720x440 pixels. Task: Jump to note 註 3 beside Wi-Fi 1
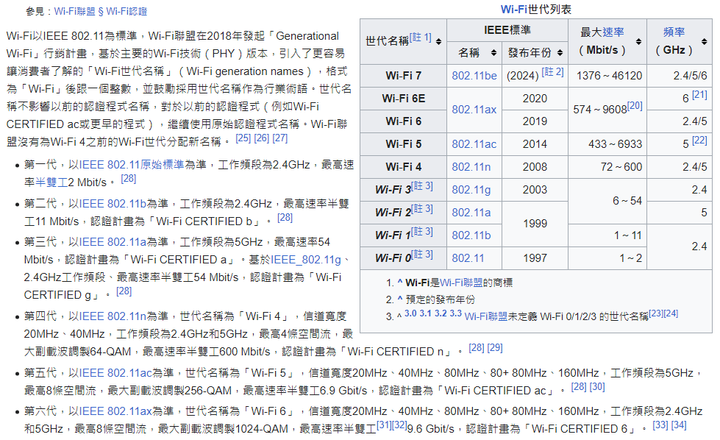422,231
